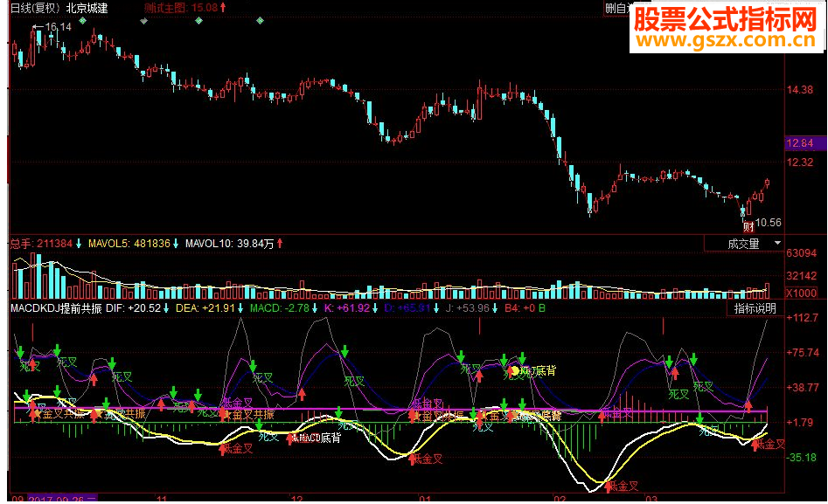Click the -35.18 indicator axis label
The width and height of the screenshot is (828, 504).
click(x=802, y=457)
